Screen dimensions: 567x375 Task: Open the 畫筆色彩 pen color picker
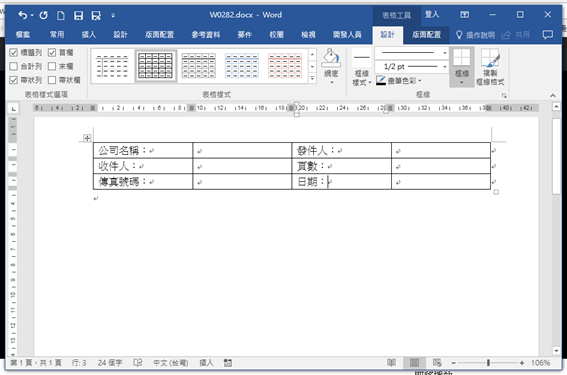tap(399, 80)
